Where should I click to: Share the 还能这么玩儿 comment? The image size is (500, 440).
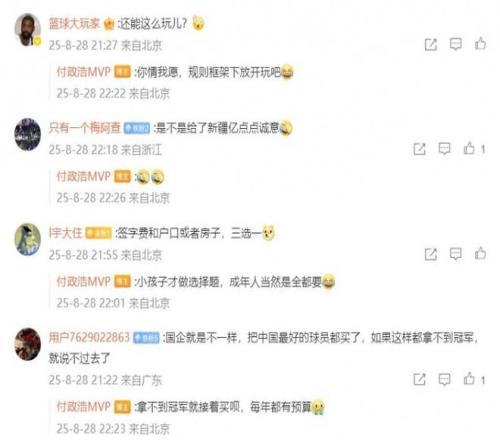430,44
